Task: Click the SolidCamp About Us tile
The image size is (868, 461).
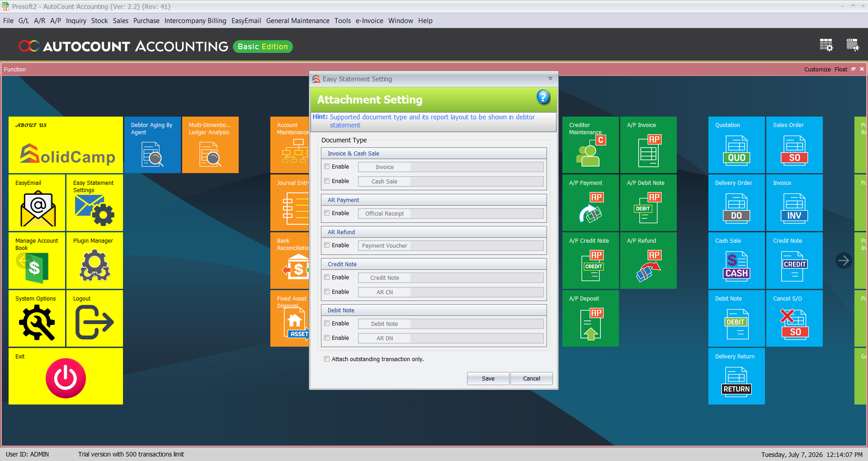Action: click(66, 145)
